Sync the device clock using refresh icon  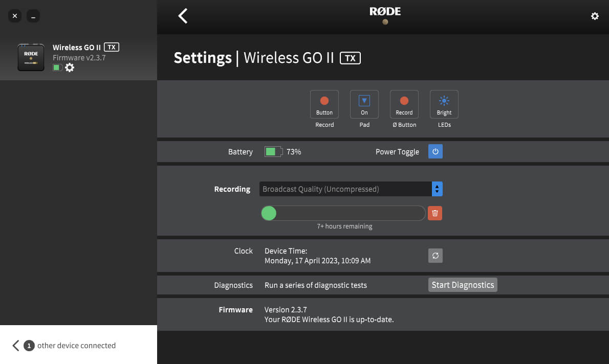pyautogui.click(x=435, y=255)
